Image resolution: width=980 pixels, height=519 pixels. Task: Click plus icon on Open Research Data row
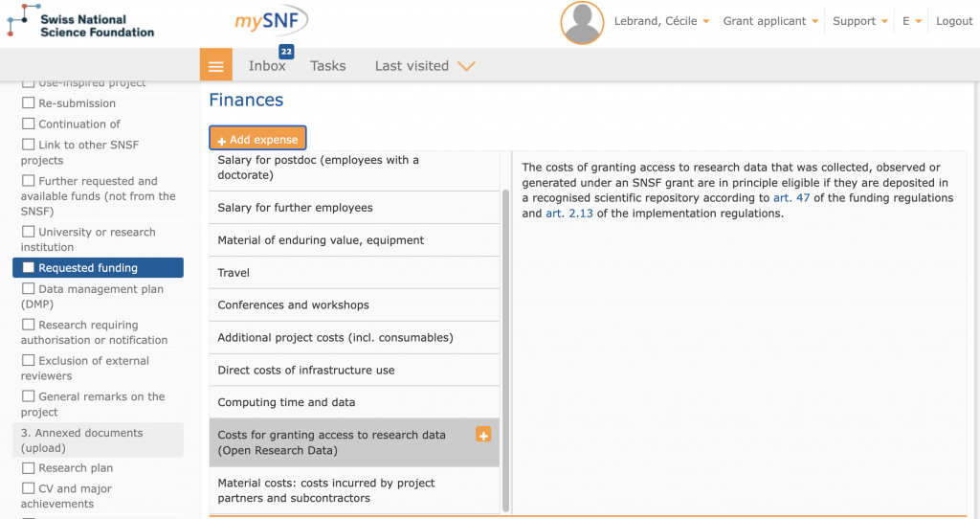pos(483,435)
